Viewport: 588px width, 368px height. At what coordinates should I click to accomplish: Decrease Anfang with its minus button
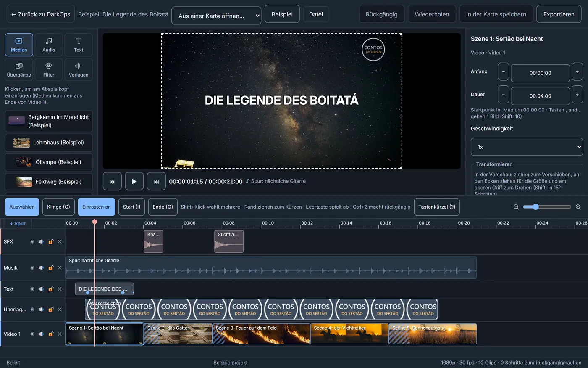503,72
